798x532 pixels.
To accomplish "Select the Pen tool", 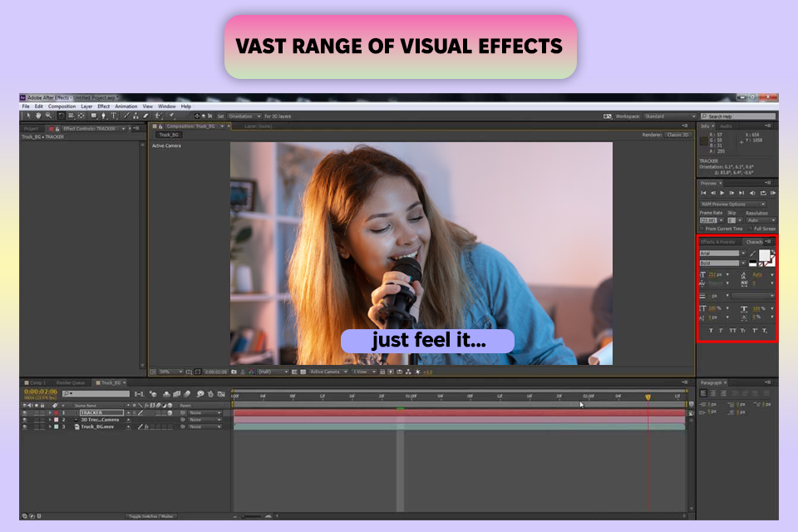I will point(104,116).
